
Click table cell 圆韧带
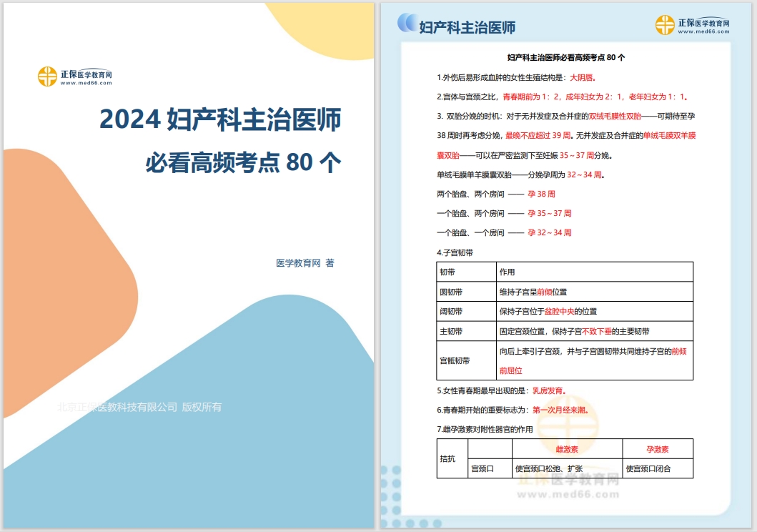pyautogui.click(x=466, y=292)
